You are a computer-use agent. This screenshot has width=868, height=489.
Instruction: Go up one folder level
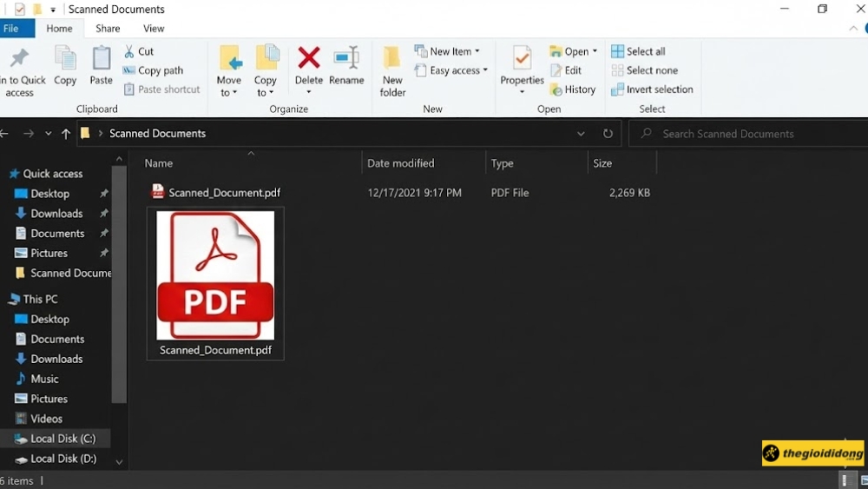(66, 134)
